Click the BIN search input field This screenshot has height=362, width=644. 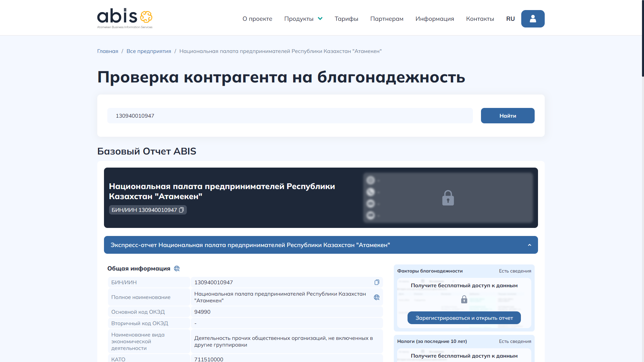tap(290, 116)
